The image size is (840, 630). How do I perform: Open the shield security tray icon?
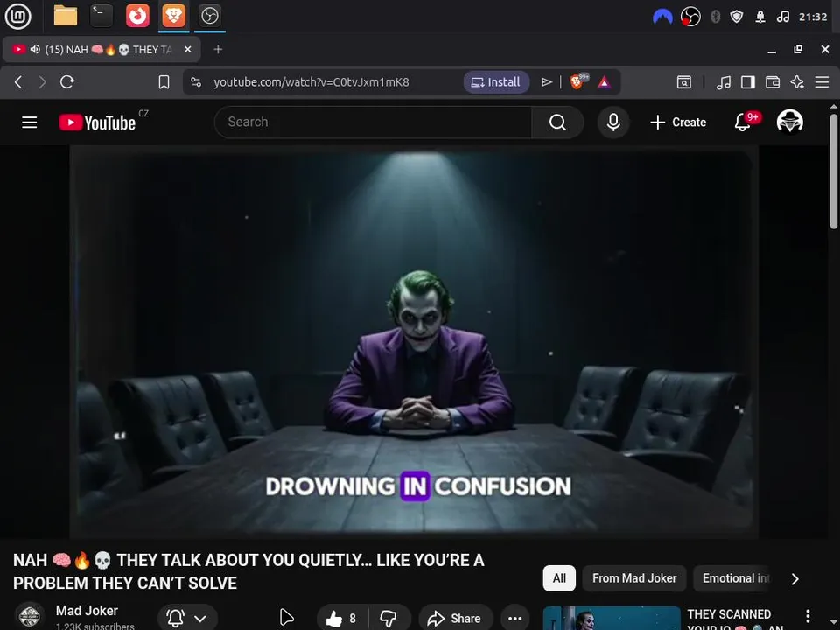coord(737,17)
